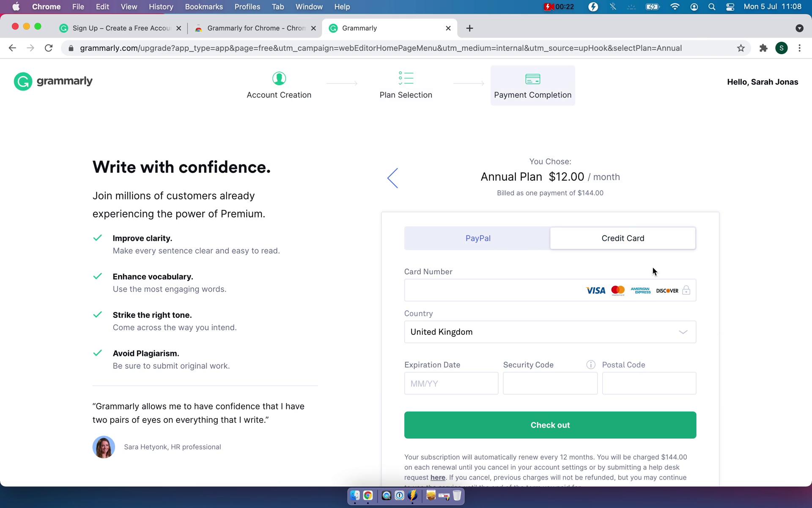
Task: Click the Wi-Fi icon in menu bar
Action: (675, 7)
